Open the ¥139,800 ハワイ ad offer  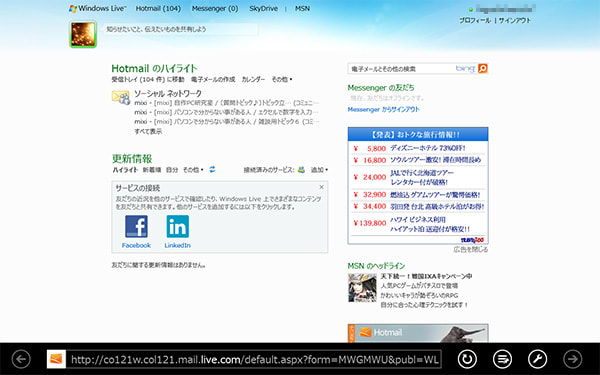[418, 224]
